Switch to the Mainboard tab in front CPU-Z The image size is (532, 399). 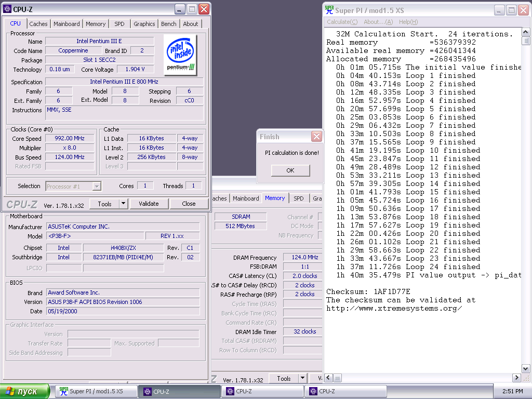pos(66,24)
